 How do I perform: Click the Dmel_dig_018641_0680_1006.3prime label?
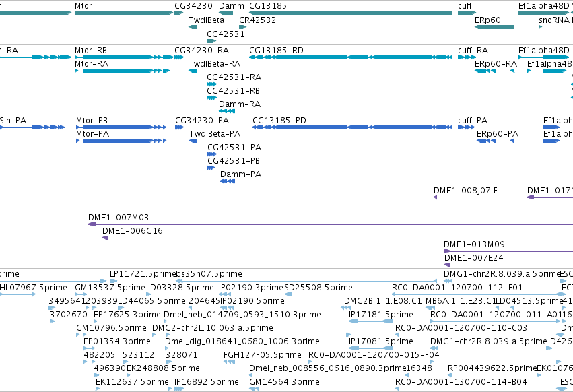pyautogui.click(x=242, y=341)
